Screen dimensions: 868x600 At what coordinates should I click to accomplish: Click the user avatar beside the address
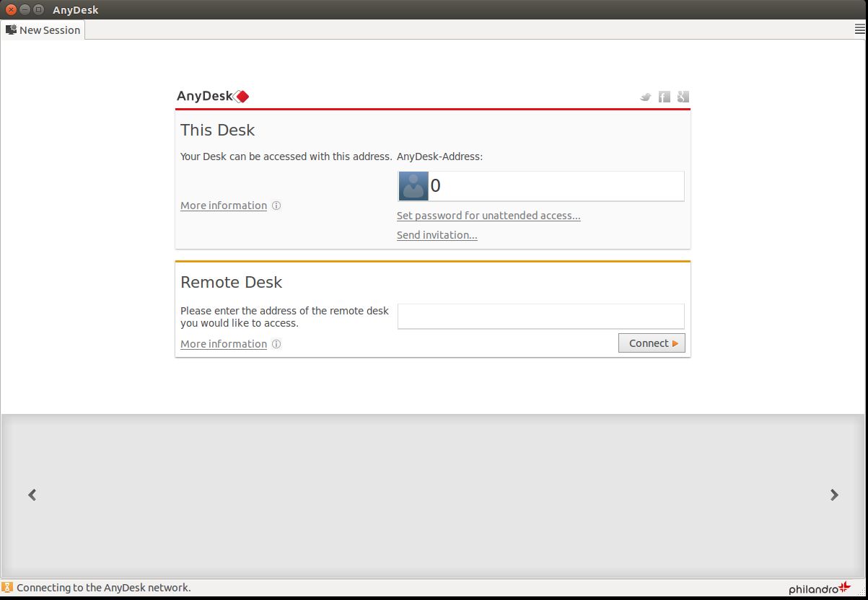[413, 186]
